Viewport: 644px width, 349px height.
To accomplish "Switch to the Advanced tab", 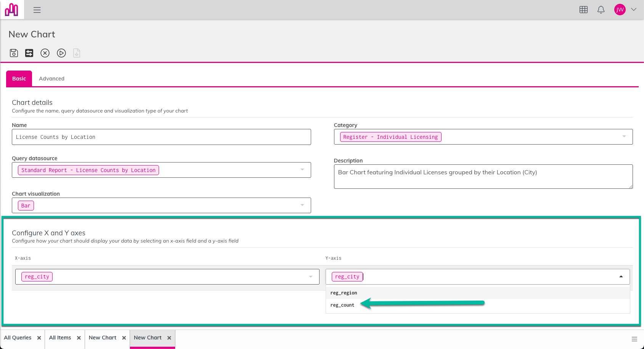I will click(51, 79).
